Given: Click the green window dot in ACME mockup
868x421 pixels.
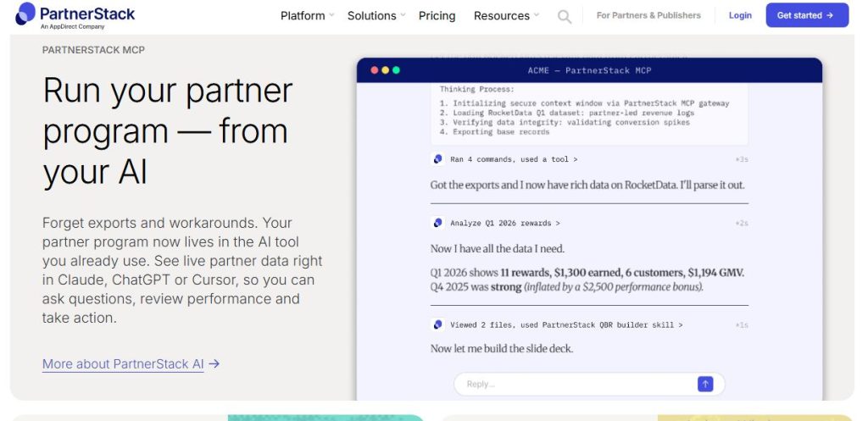Looking at the screenshot, I should click(x=396, y=70).
